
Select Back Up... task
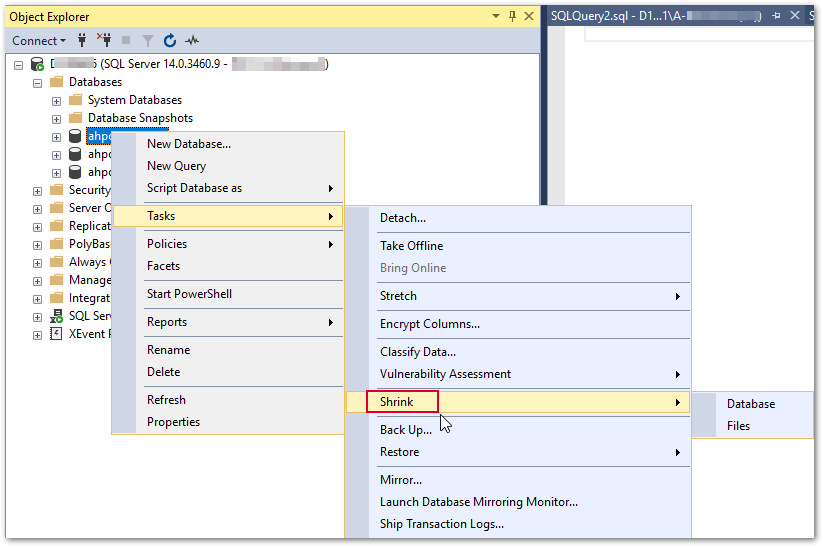click(518, 430)
